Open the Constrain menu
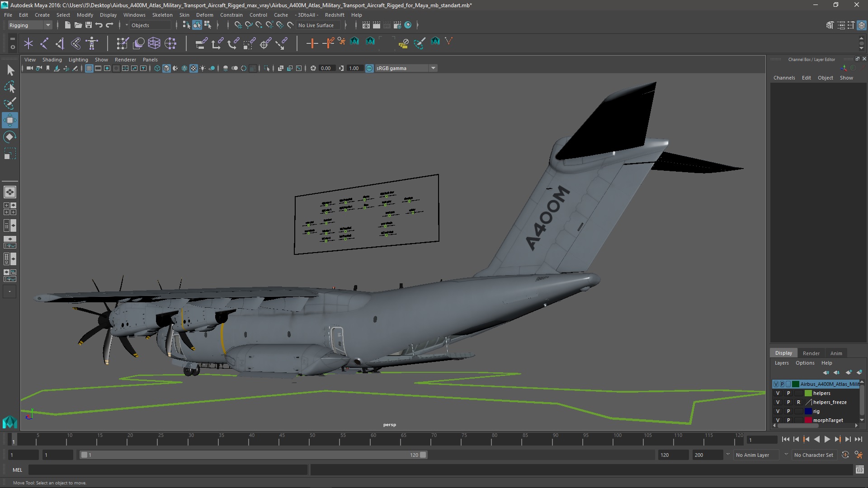Screen dimensions: 868x488 [231, 15]
